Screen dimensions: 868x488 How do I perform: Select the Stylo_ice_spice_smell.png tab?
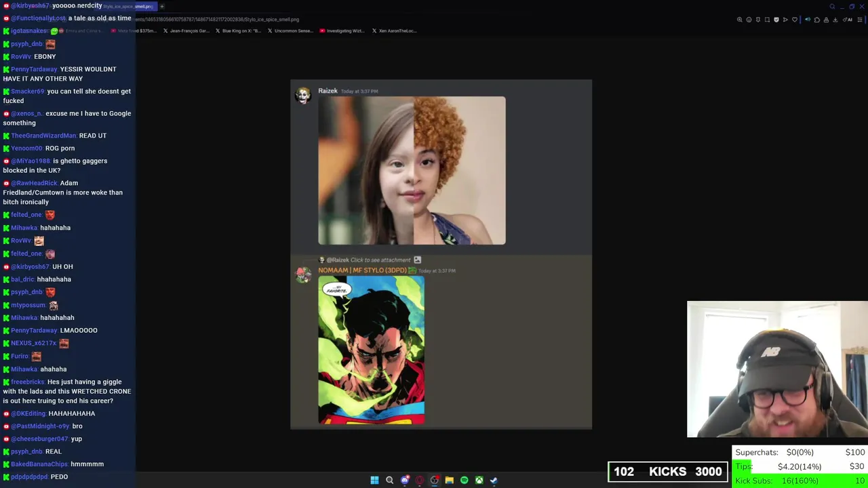(x=127, y=6)
